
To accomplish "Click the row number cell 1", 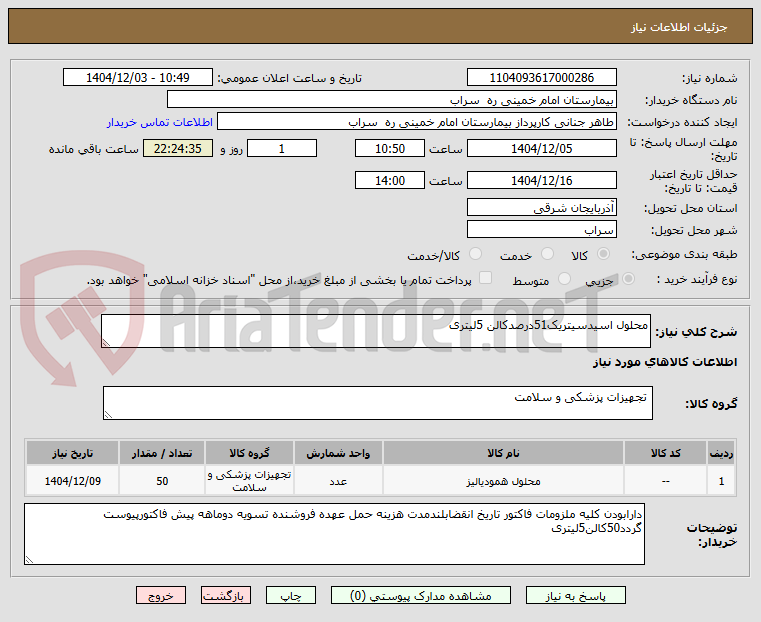I will (x=721, y=481).
